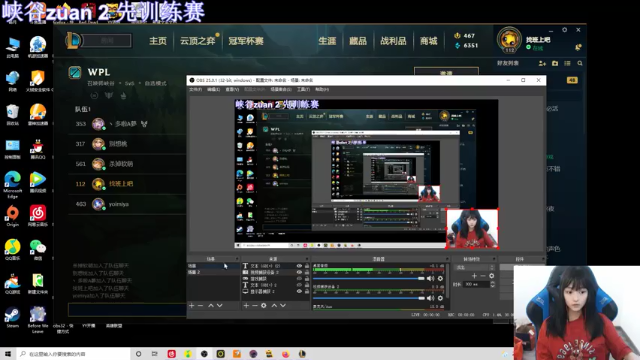Screen dimensions: 640x360
Task: Open second mixer channel settings gear
Action: click(x=440, y=298)
